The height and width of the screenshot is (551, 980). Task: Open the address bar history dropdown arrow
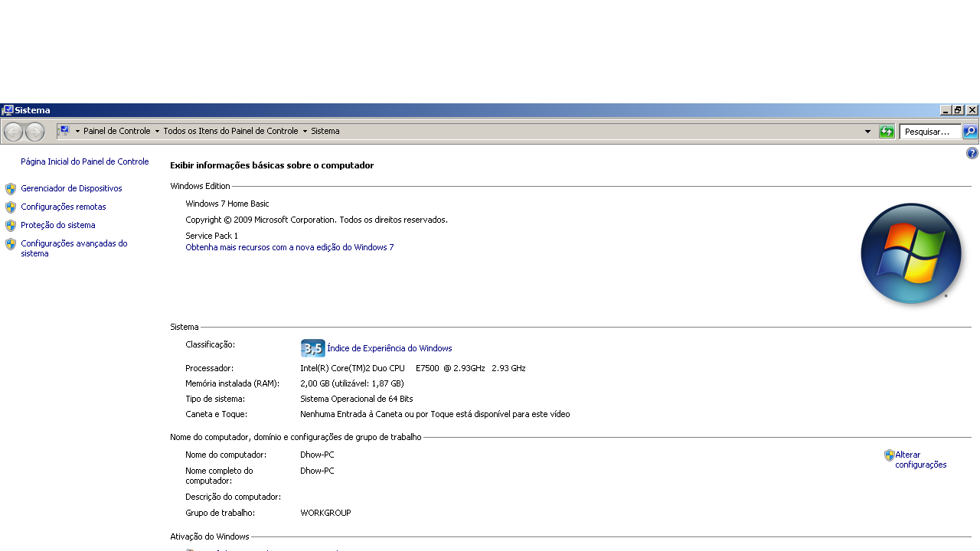click(x=867, y=132)
